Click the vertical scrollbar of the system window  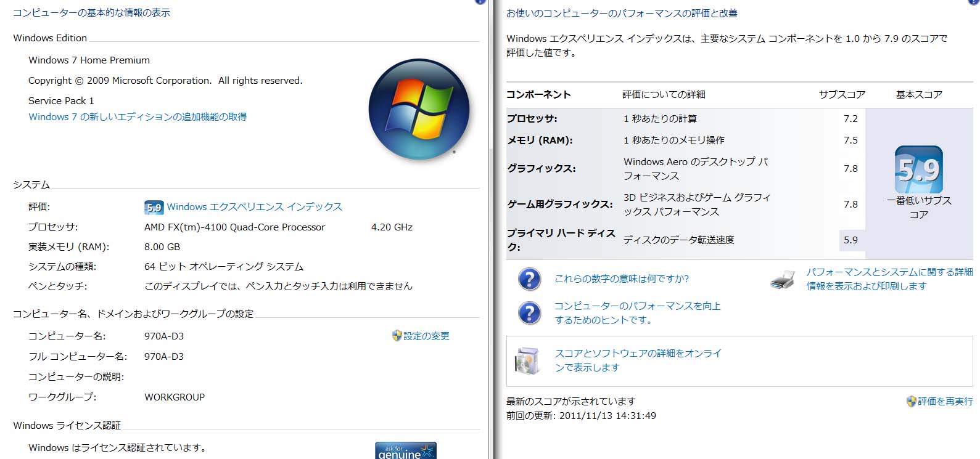(491, 229)
